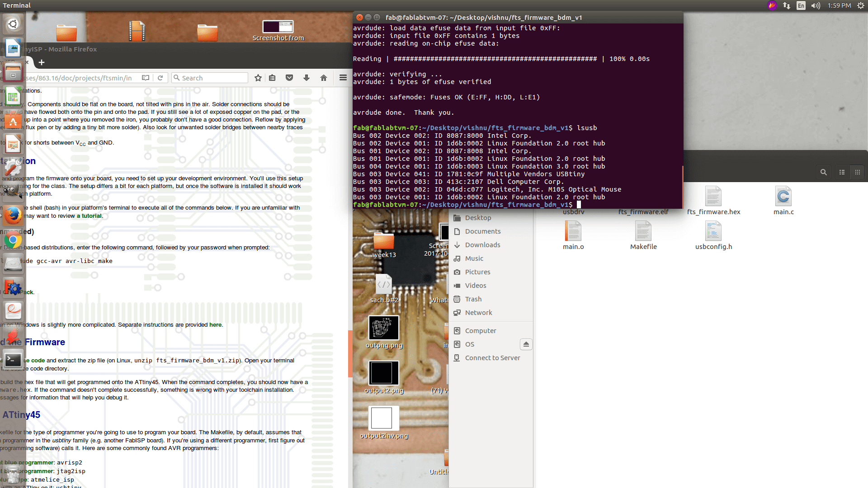Switch Files window to grid view
Screen dimensions: 868x488
(x=857, y=172)
